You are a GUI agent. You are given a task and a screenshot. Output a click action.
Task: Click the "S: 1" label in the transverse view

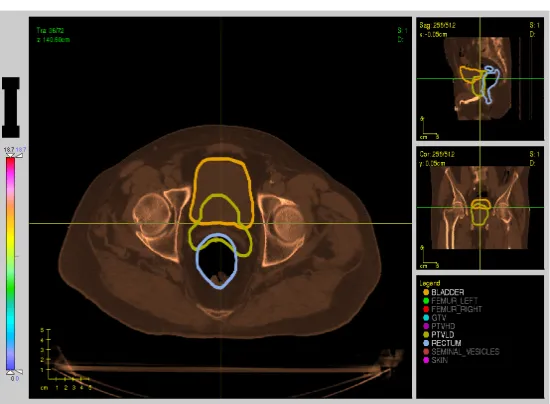(402, 31)
